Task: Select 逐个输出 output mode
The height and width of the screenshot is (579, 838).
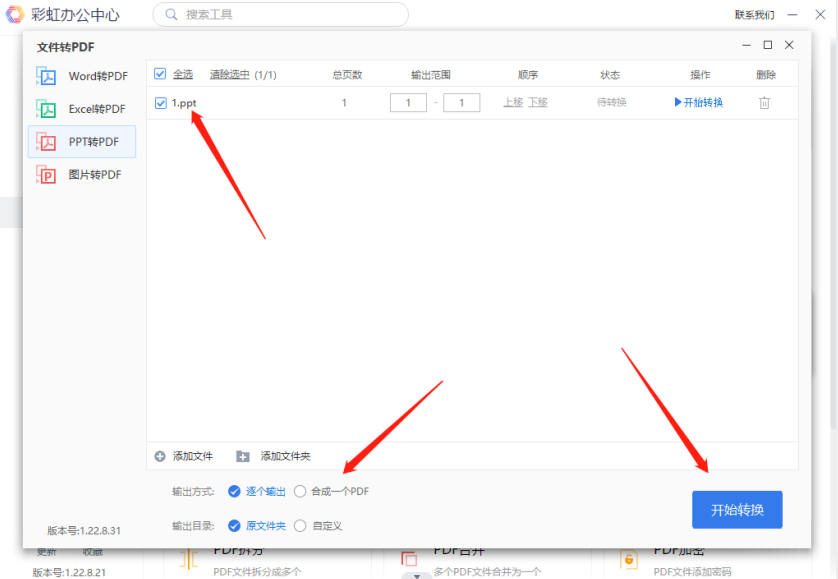Action: (234, 491)
